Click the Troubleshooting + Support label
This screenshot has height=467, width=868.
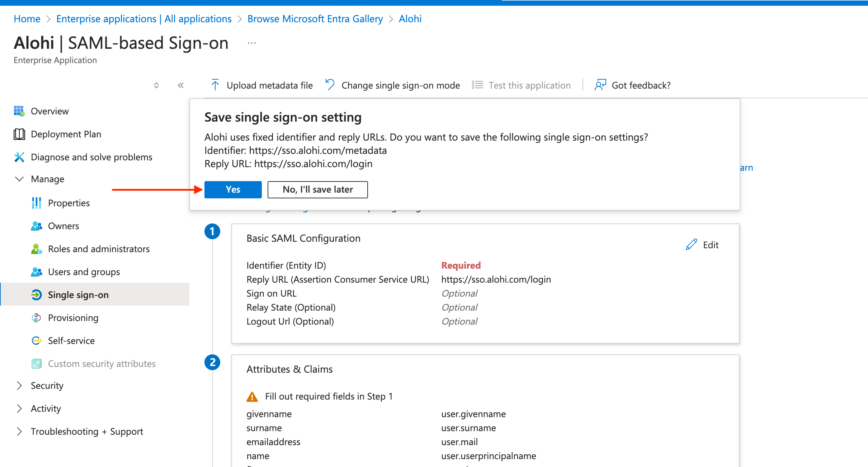point(87,431)
